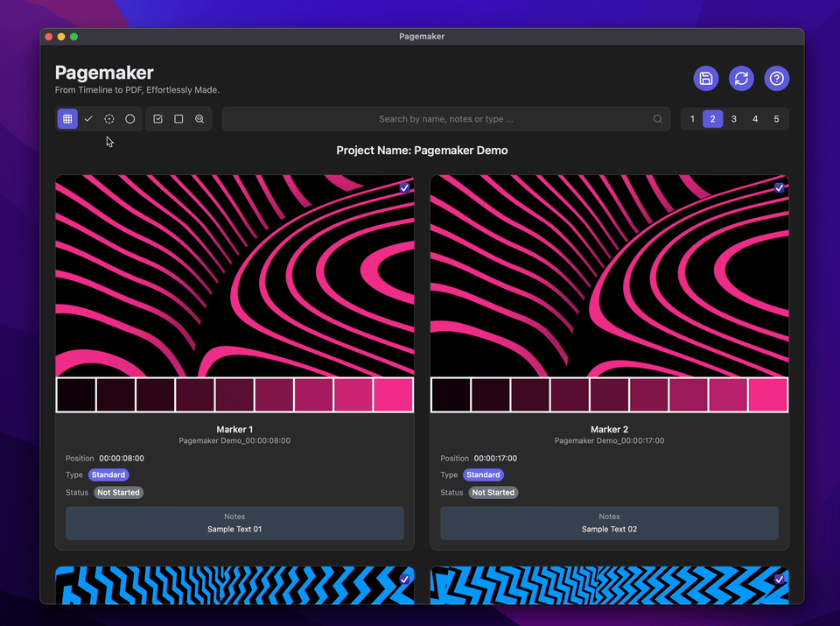Screen dimensions: 840x626
Task: Click the 'Marker 2' title text
Action: (x=610, y=429)
